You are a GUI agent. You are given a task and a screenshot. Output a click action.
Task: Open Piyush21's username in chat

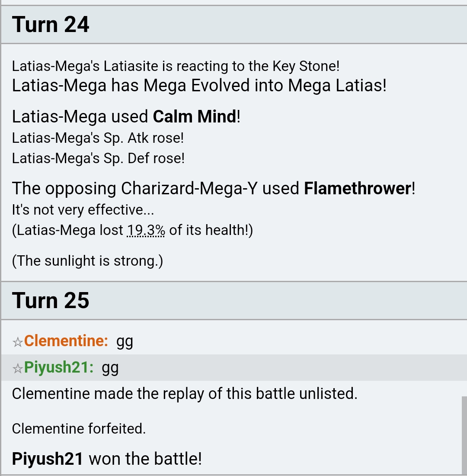click(x=59, y=367)
